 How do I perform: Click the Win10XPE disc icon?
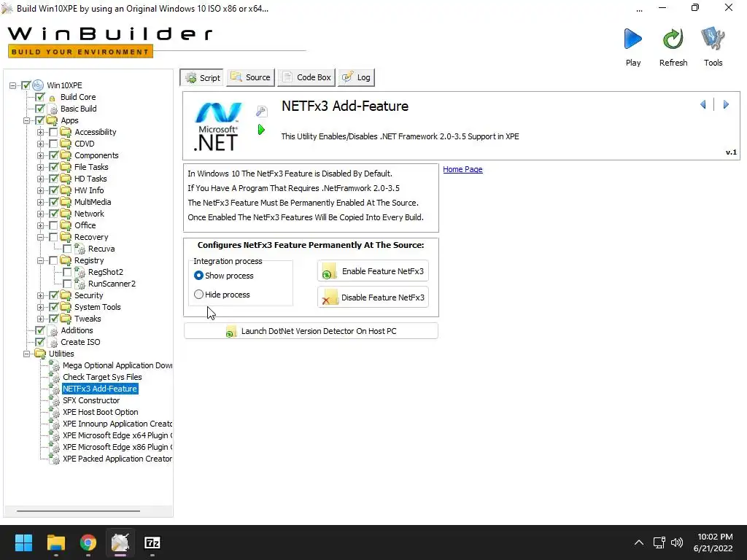coord(38,85)
